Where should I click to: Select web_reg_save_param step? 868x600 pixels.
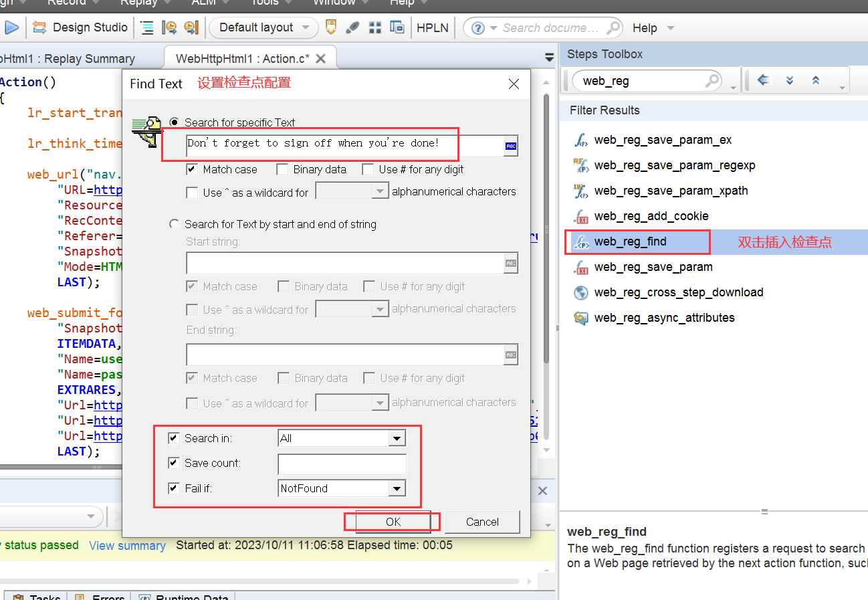pyautogui.click(x=653, y=267)
